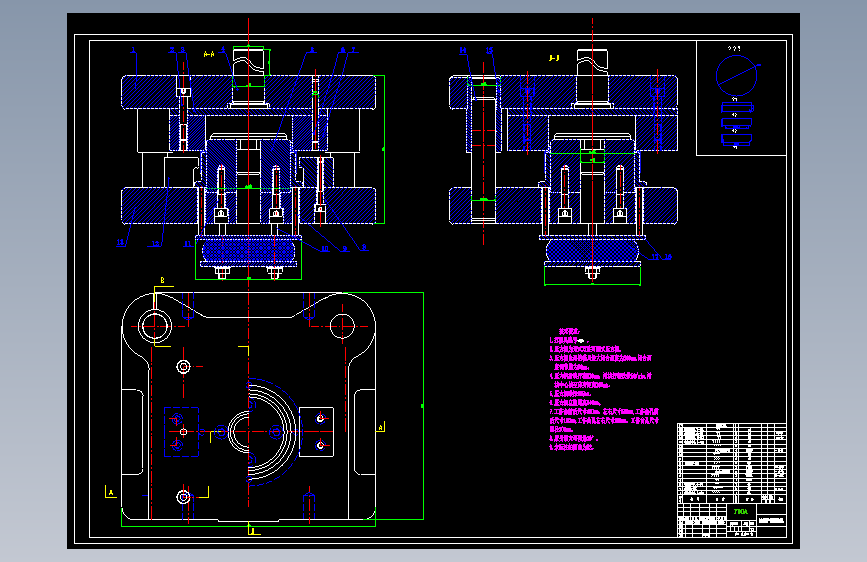Pick part callout number 12
Screen dimensions: 867x562
[x=155, y=244]
